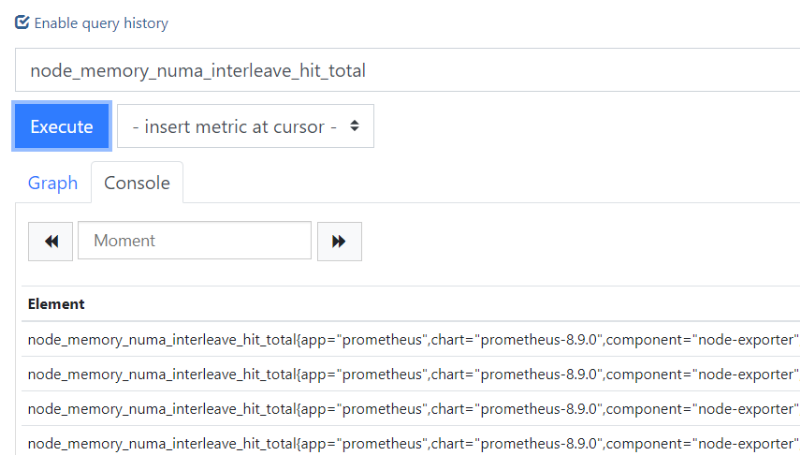
Task: Select the second result row under Element
Action: [x=411, y=374]
